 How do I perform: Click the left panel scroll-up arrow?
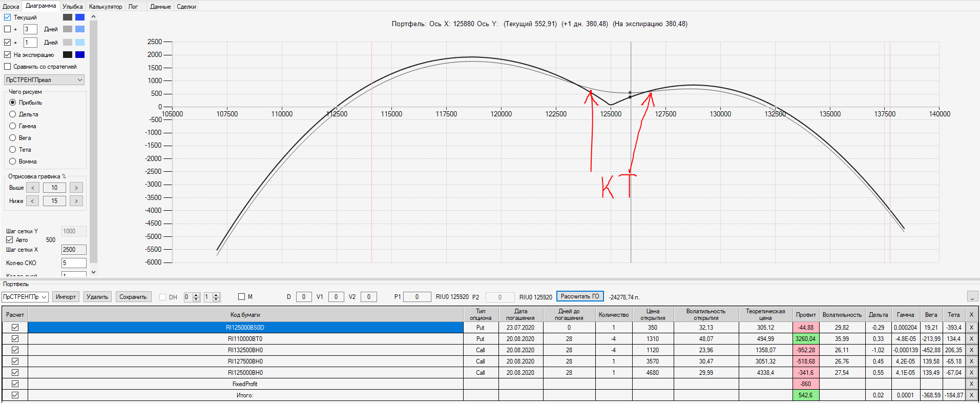93,16
